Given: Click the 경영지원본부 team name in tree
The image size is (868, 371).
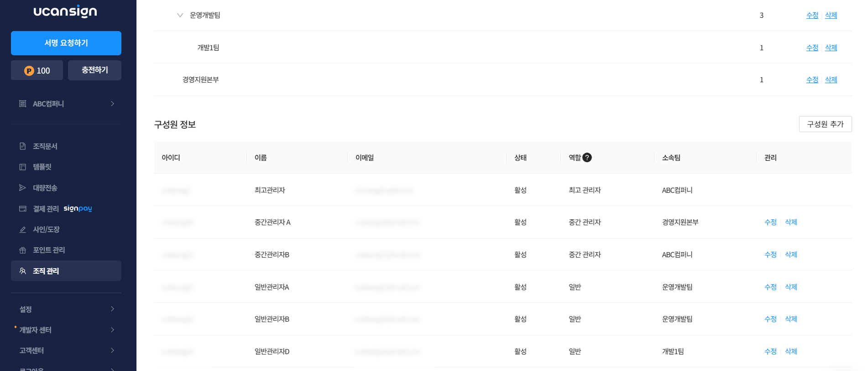Looking at the screenshot, I should coord(200,79).
